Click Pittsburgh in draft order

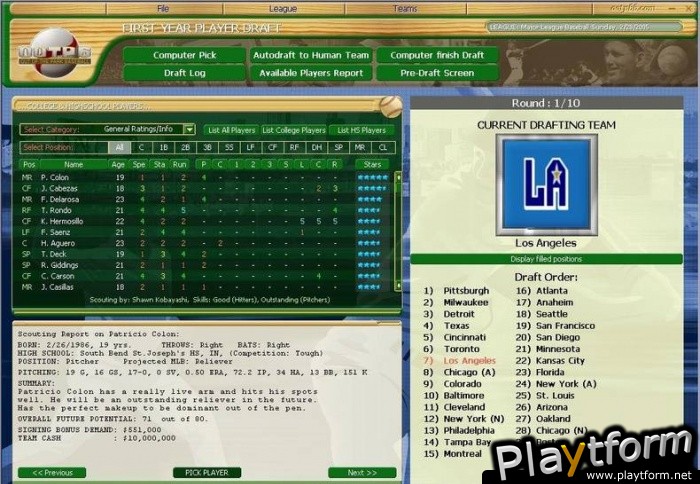click(x=466, y=291)
